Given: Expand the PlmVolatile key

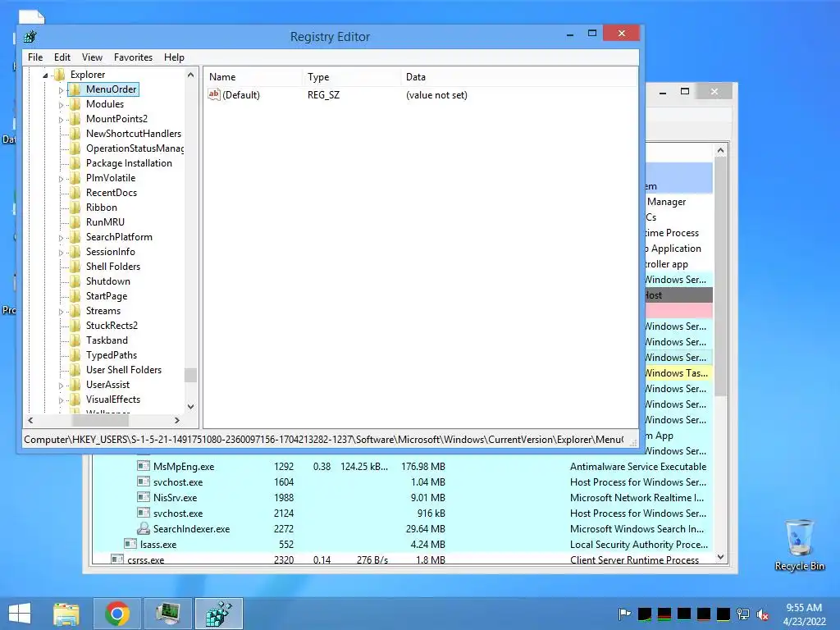Looking at the screenshot, I should pyautogui.click(x=61, y=178).
